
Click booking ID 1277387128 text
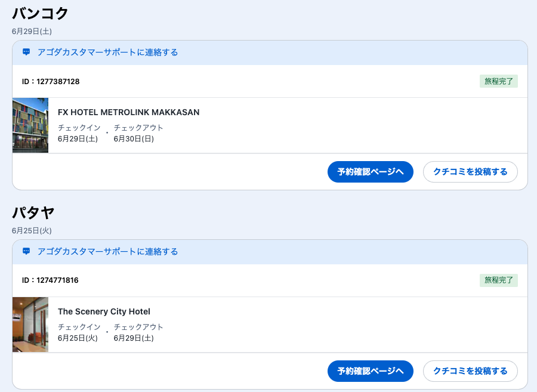click(x=51, y=81)
